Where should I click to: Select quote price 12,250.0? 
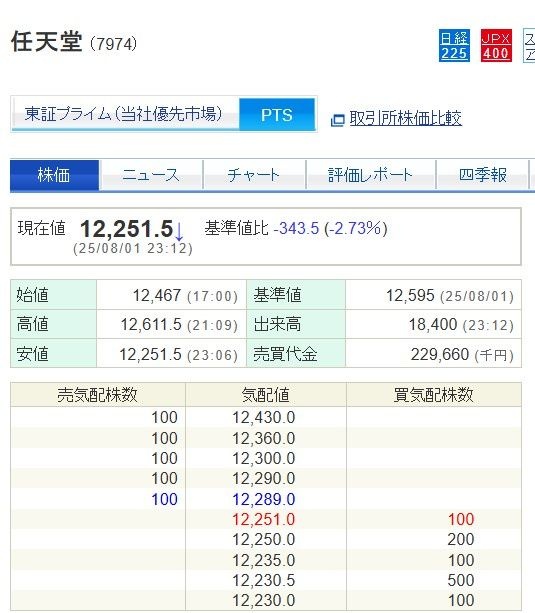[x=264, y=540]
